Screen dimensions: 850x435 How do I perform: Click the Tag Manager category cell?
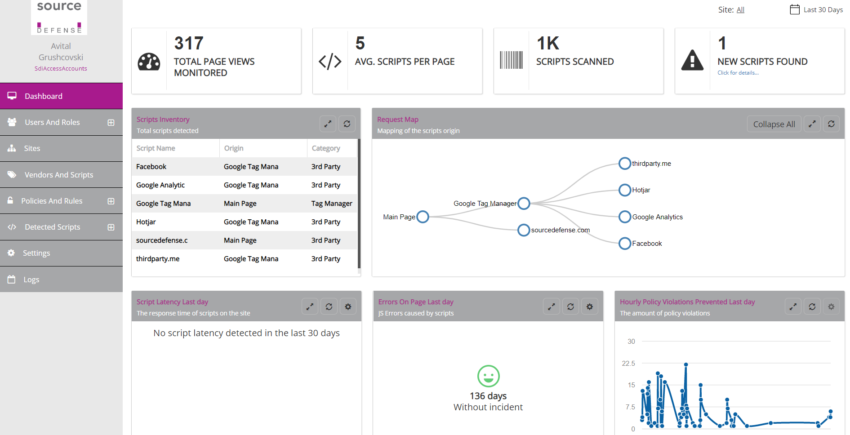[x=332, y=203]
